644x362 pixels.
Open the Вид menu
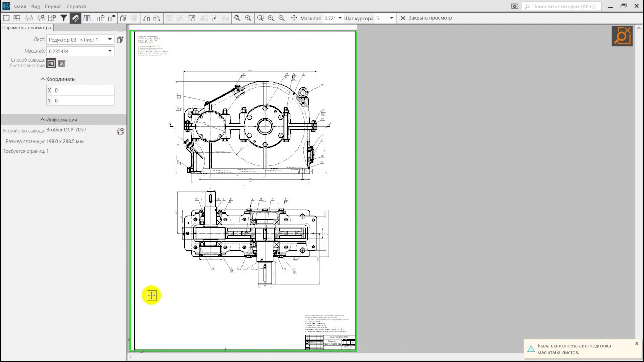pyautogui.click(x=35, y=7)
